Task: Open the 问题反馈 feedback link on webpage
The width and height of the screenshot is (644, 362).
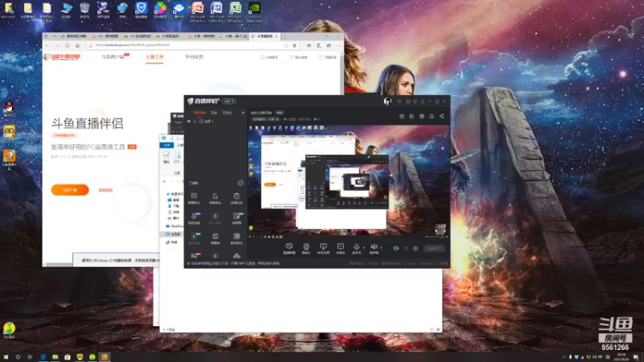Action: [328, 57]
